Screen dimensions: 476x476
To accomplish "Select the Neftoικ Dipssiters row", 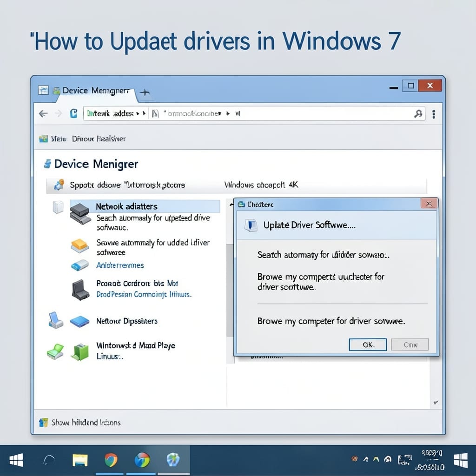I will 127,321.
